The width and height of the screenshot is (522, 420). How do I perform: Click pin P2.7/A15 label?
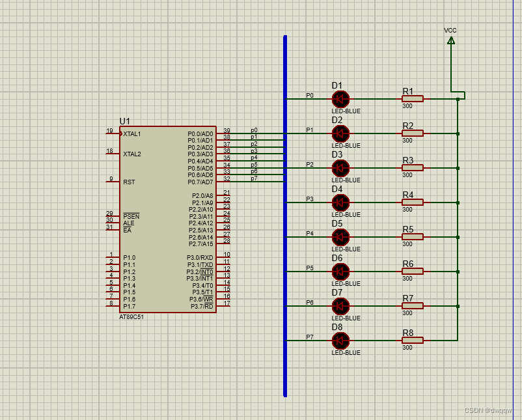coord(201,244)
